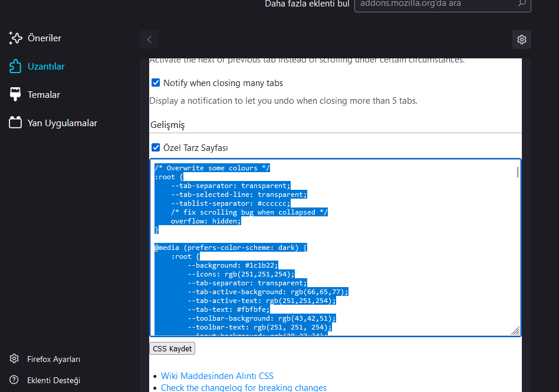Viewport: 559px width, 392px height.
Task: Click the textarea resize handle corner
Action: [x=515, y=331]
